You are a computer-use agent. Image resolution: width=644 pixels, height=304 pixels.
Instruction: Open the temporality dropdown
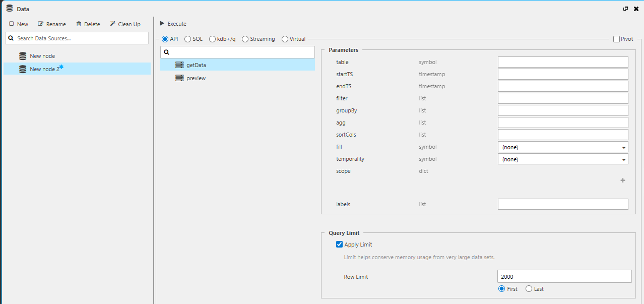[x=563, y=159]
